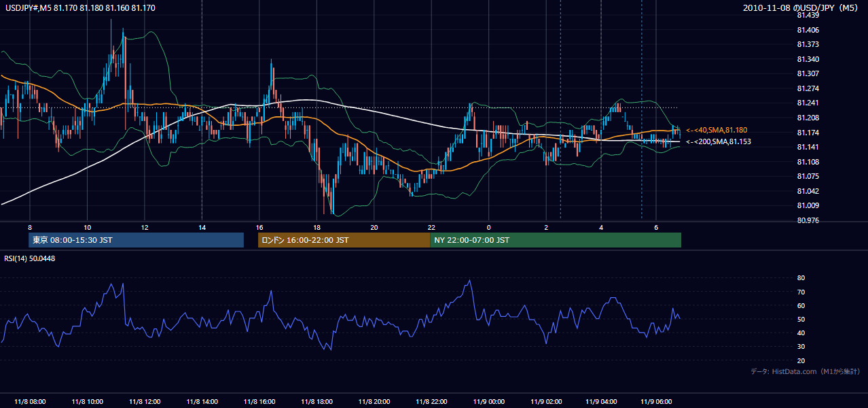
Task: Click the 11/9 06:00 bottom time label
Action: tap(656, 401)
